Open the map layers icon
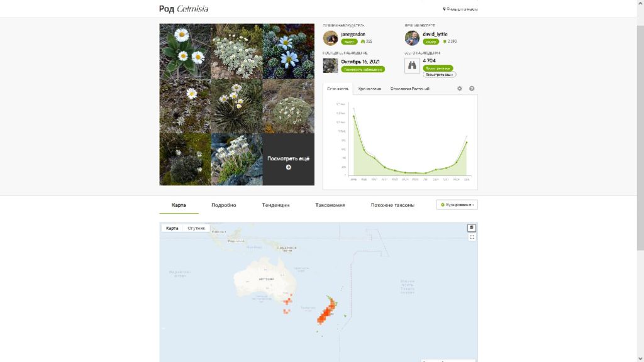644x362 pixels. pyautogui.click(x=472, y=228)
